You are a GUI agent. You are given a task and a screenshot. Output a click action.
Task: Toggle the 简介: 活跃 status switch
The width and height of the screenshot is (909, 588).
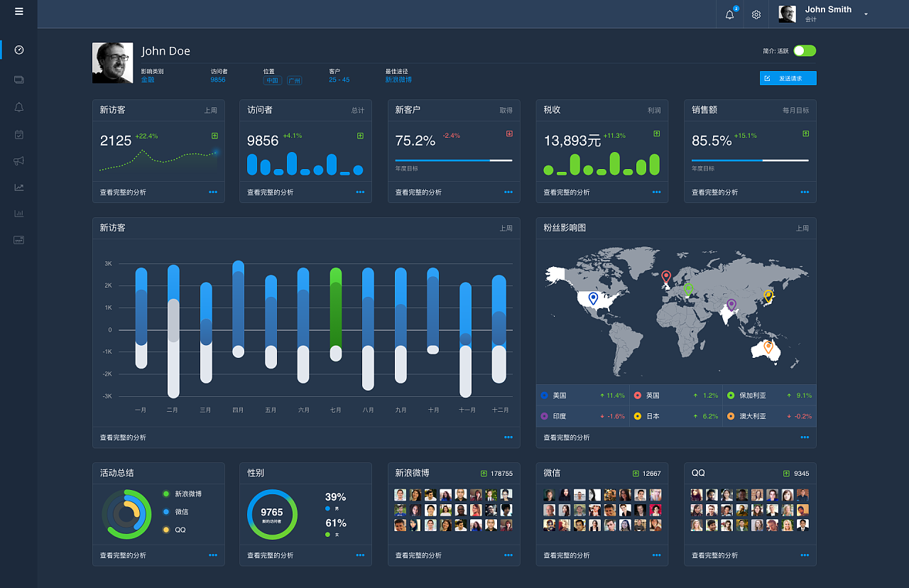tap(803, 50)
